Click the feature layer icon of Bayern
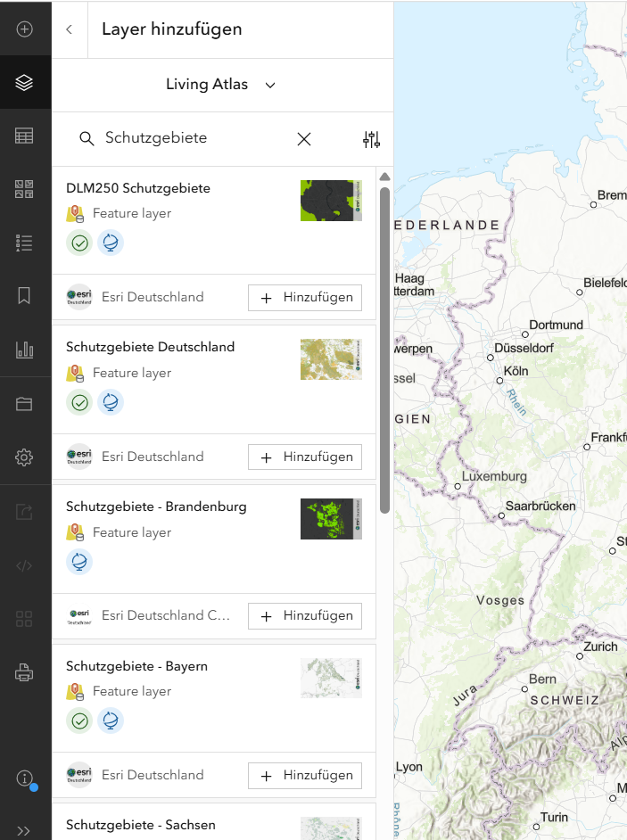This screenshot has width=627, height=840. (x=75, y=692)
